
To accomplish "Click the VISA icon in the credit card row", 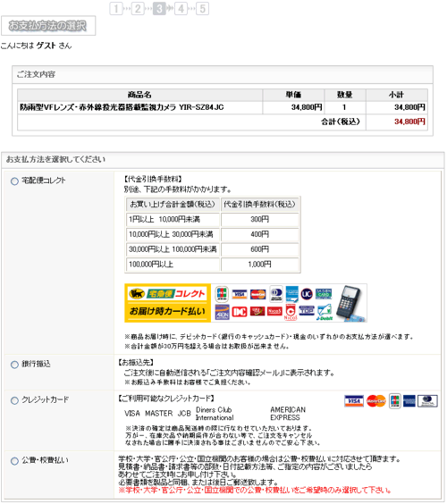I will (x=354, y=401).
